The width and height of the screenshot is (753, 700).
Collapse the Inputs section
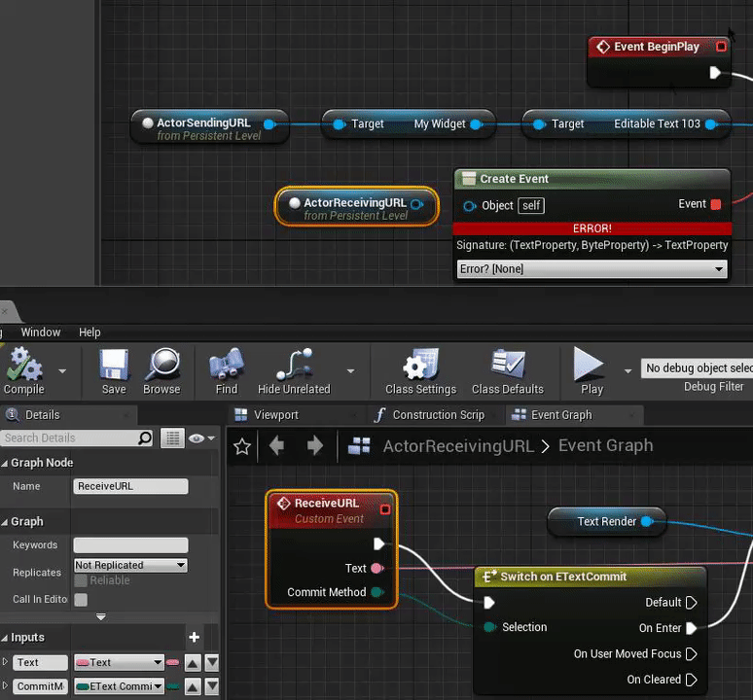click(5, 638)
